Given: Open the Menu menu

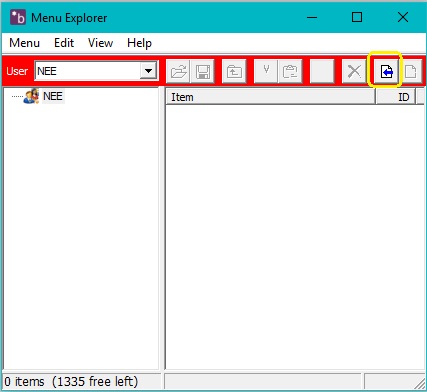Looking at the screenshot, I should coord(24,43).
